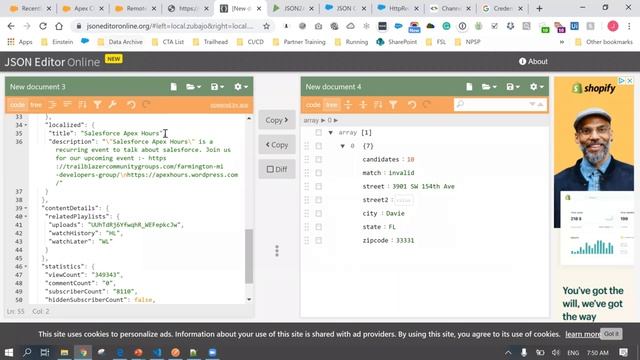Click 'array' in the breadcrumb path
This screenshot has width=640, height=360.
pyautogui.click(x=311, y=120)
